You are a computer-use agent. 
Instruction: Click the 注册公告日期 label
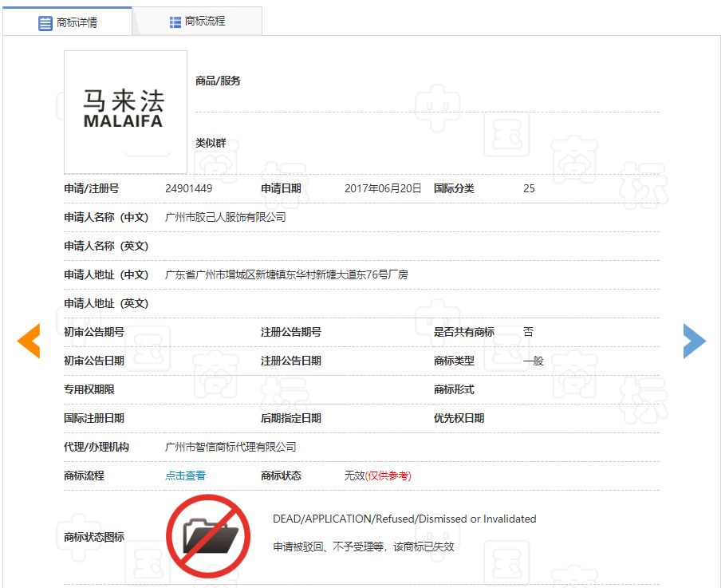click(291, 361)
